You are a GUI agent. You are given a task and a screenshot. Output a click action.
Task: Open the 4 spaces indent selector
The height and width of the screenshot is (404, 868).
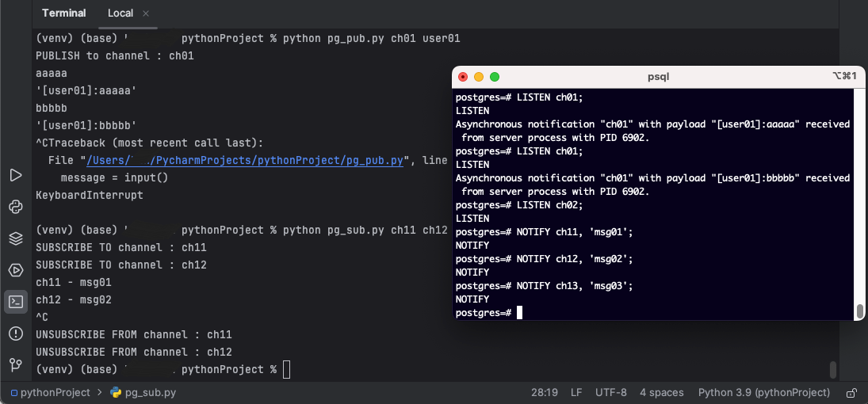(x=662, y=392)
